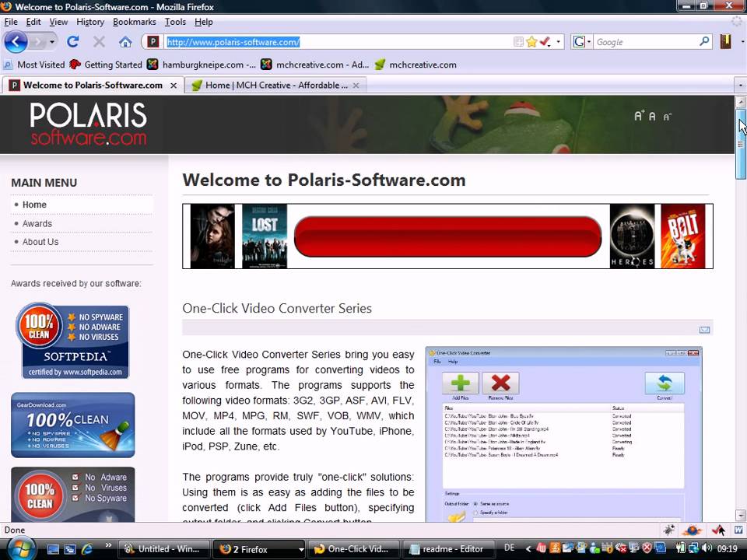Image resolution: width=747 pixels, height=560 pixels.
Task: Click the blue W icon in status bar
Action: click(x=738, y=530)
